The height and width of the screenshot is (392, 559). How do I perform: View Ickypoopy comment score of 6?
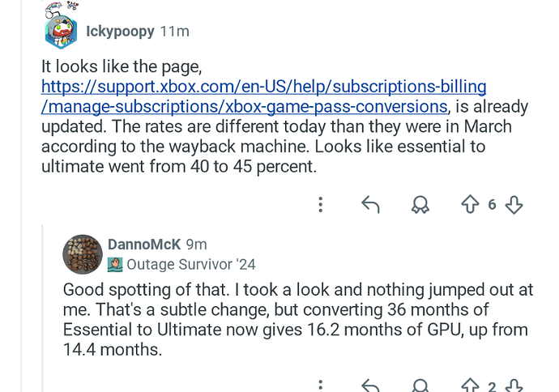(x=492, y=205)
